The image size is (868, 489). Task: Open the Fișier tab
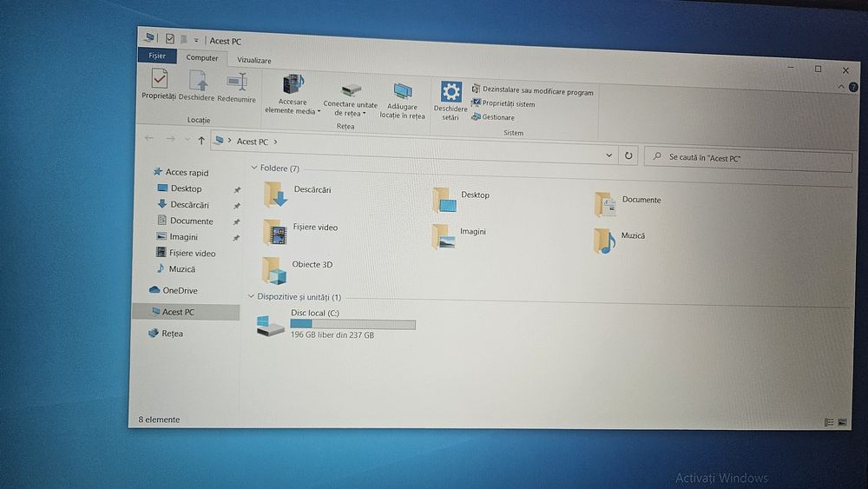click(x=157, y=56)
